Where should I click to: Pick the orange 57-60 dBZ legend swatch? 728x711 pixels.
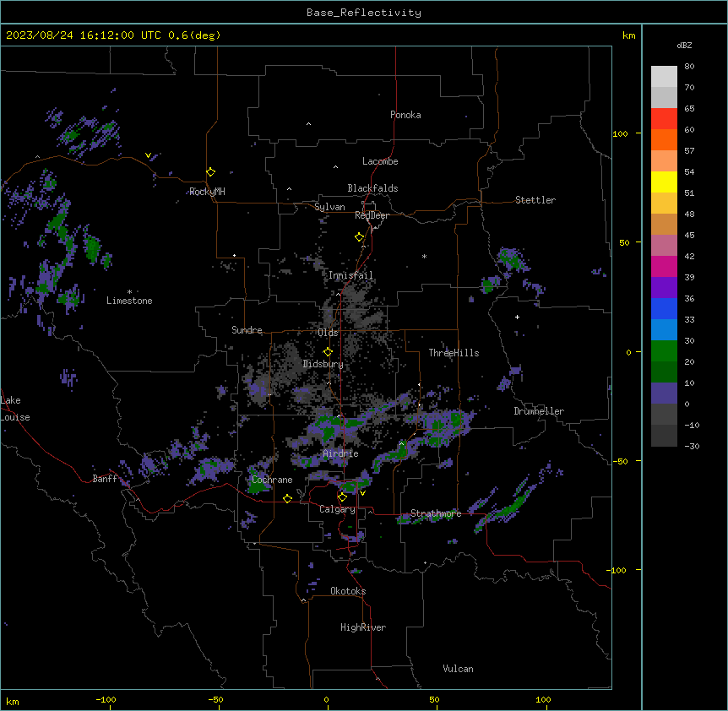click(664, 139)
